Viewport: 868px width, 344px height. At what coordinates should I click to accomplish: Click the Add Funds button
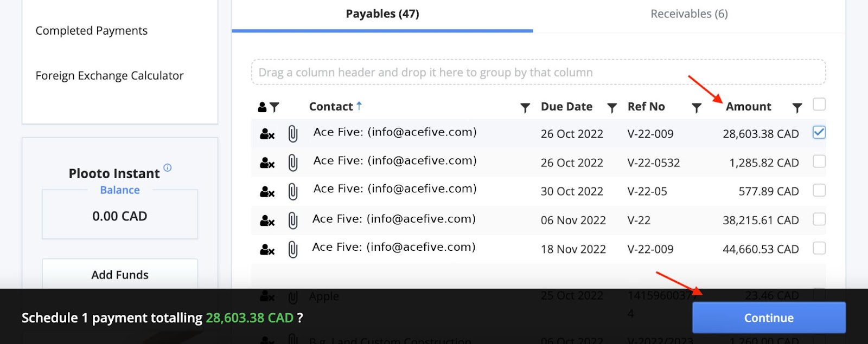point(120,275)
